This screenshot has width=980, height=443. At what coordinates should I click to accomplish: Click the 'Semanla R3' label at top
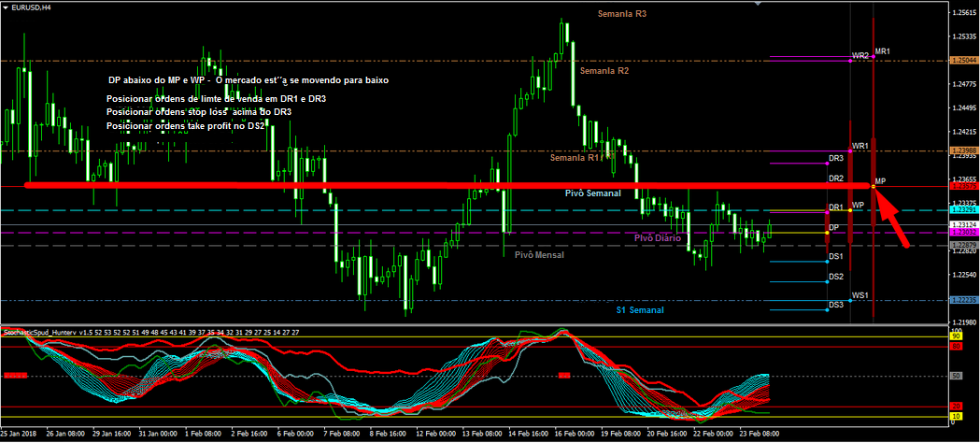pyautogui.click(x=621, y=15)
